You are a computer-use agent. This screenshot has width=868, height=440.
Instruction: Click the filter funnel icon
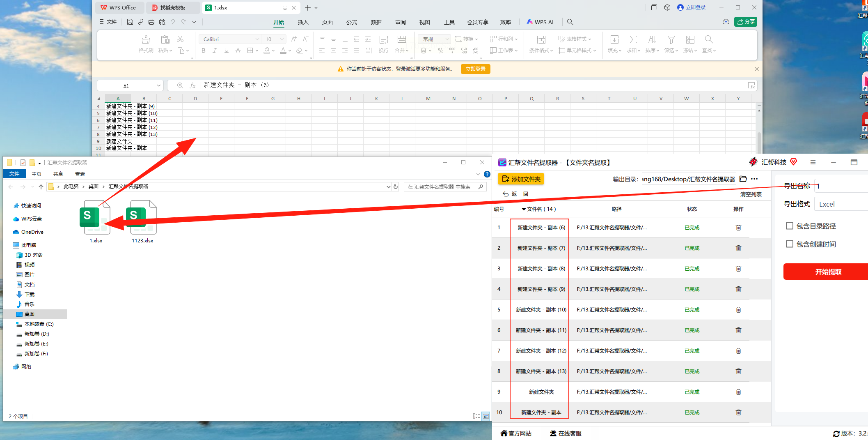[x=671, y=40]
